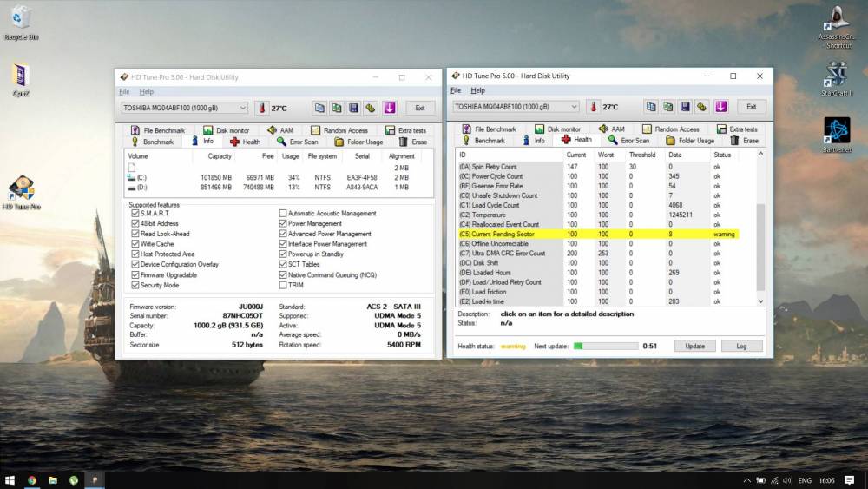The height and width of the screenshot is (489, 868).
Task: Click Exit button in right window
Action: (x=751, y=106)
